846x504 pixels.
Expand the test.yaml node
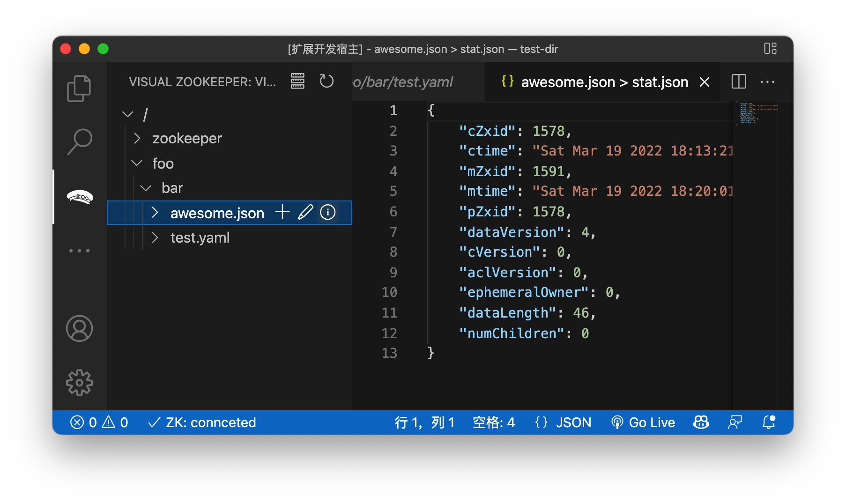[x=155, y=237]
